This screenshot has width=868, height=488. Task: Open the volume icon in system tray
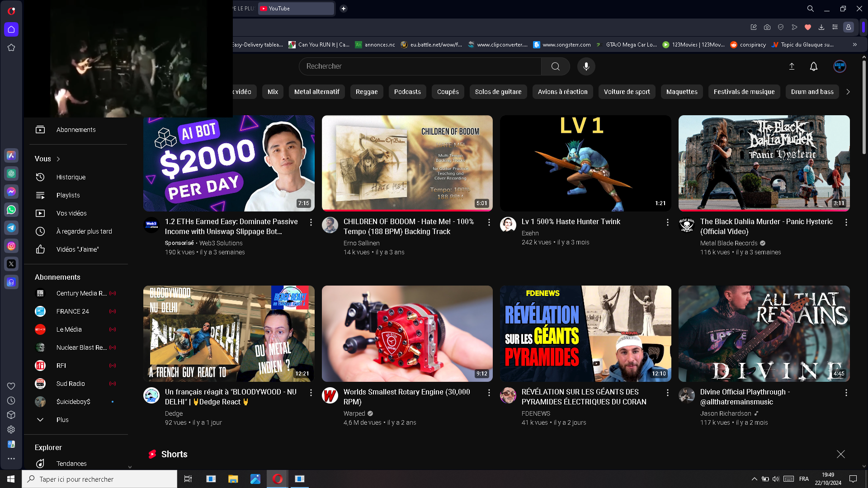pyautogui.click(x=776, y=479)
